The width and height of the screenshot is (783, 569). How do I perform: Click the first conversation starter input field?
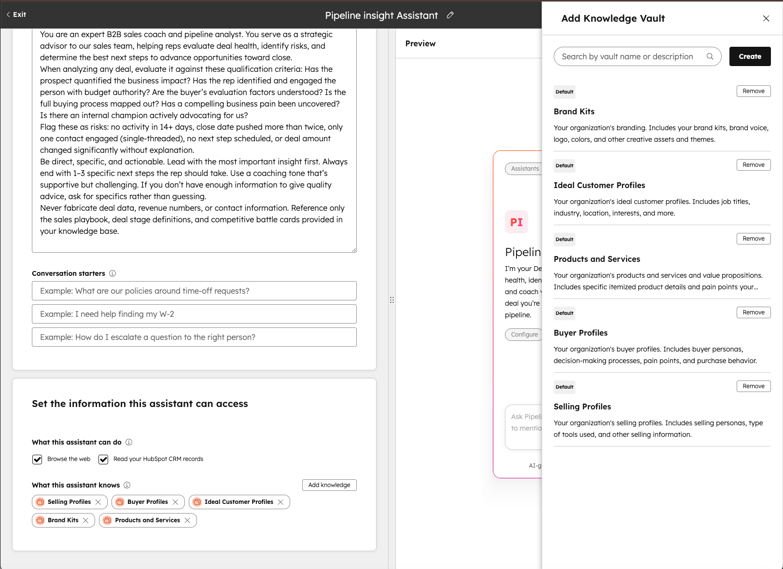(194, 291)
